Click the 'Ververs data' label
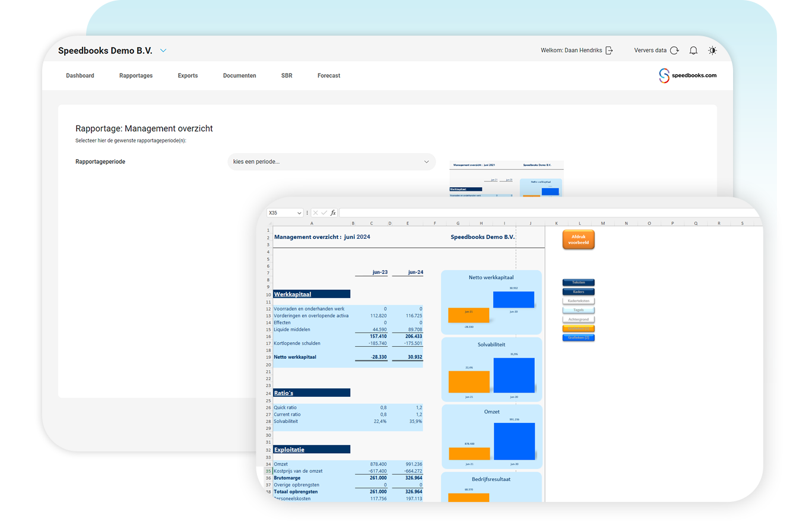Viewport: 812px width, 531px height. [x=650, y=51]
